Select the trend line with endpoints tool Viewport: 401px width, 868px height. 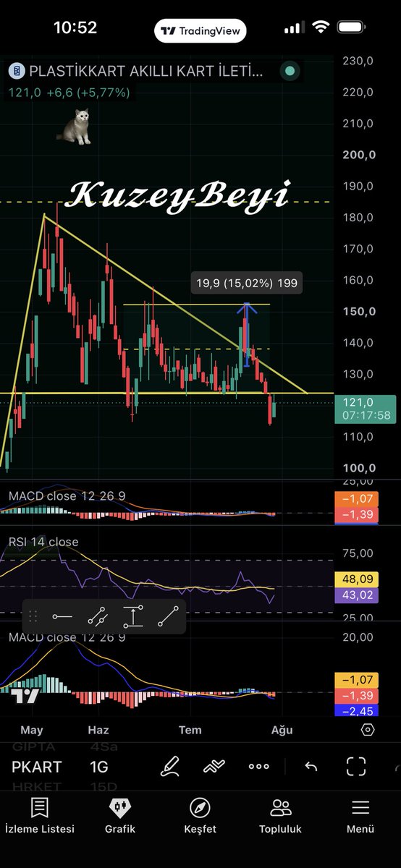(x=97, y=617)
